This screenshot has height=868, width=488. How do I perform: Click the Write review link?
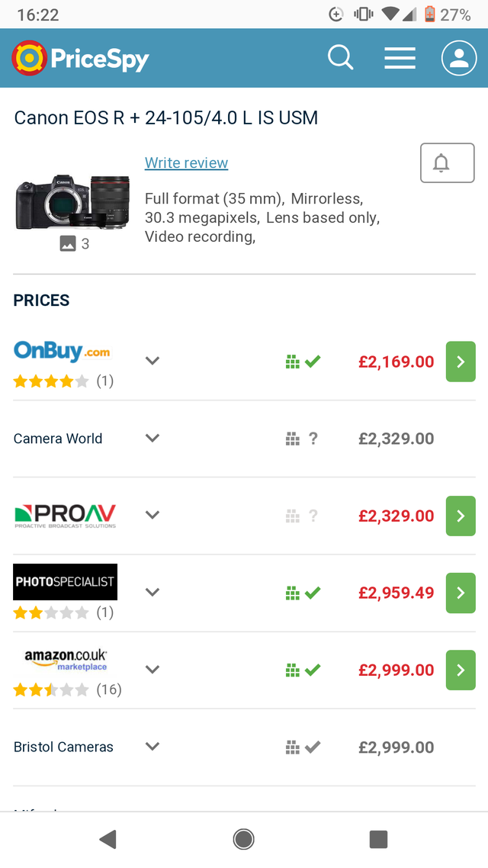tap(186, 162)
